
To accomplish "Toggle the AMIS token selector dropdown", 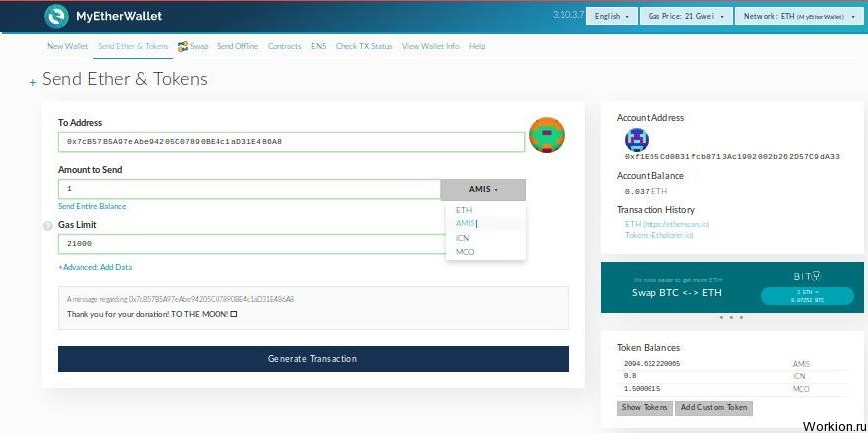I will [483, 189].
